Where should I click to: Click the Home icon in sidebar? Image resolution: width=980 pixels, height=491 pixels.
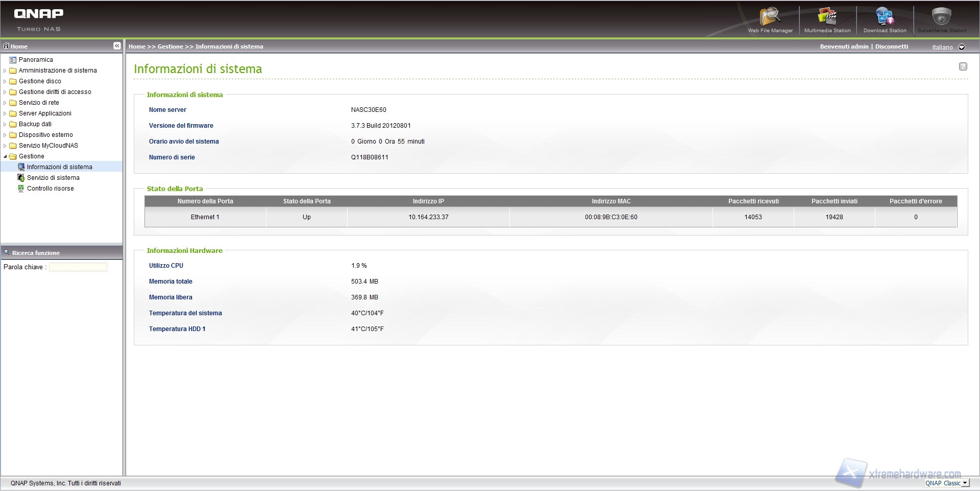click(7, 46)
